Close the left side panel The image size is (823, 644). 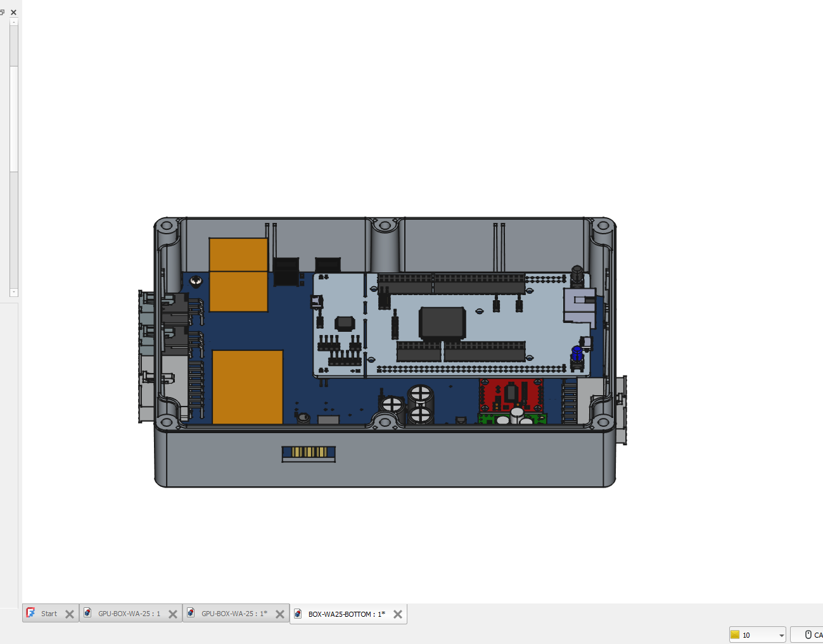(x=14, y=12)
